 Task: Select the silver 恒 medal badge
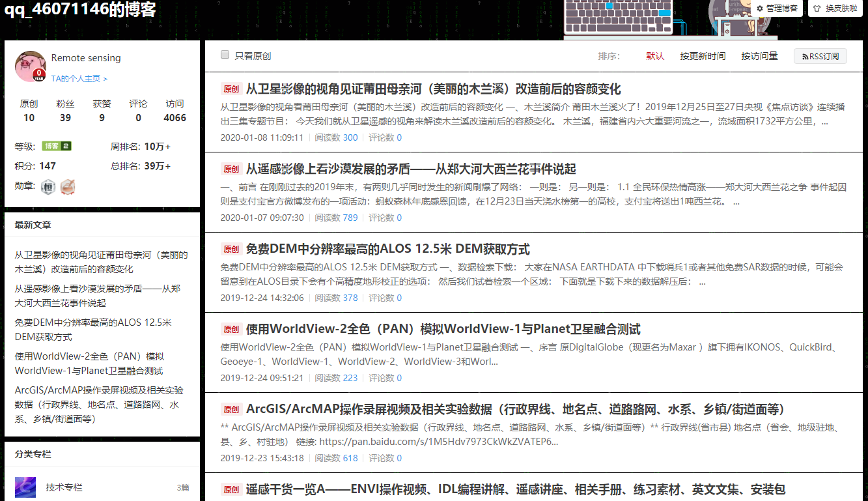pyautogui.click(x=47, y=187)
